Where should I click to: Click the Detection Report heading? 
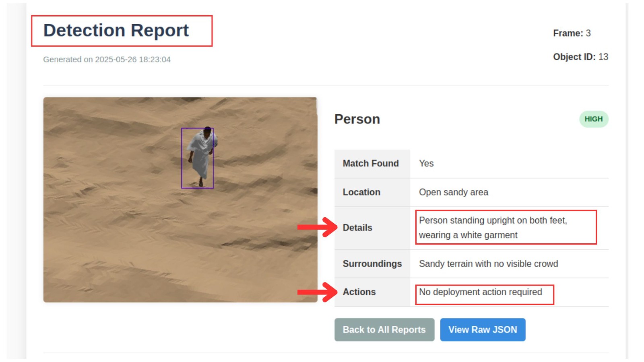[x=116, y=31]
